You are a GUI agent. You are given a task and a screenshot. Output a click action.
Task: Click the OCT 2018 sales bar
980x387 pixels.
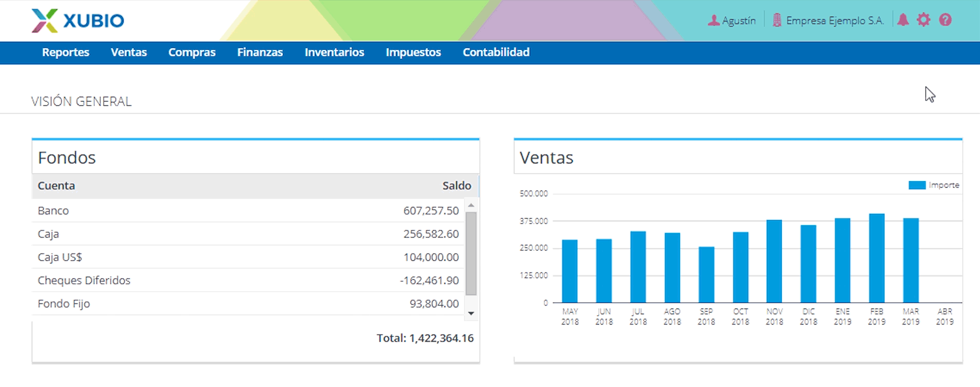pyautogui.click(x=740, y=267)
